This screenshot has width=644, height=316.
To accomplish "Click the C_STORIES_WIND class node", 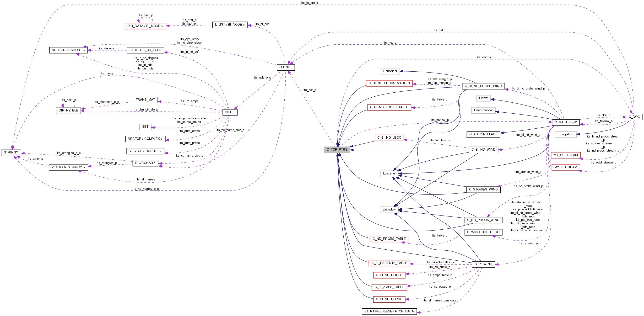I will point(483,190).
